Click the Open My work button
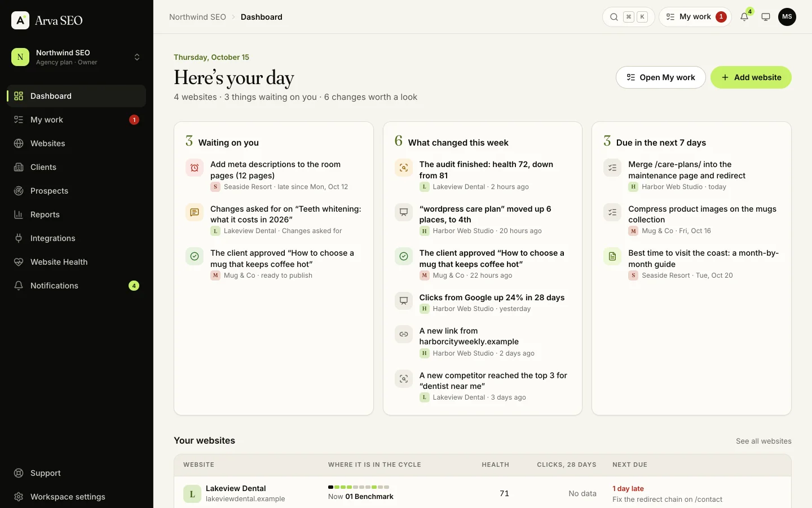The image size is (812, 508). point(660,77)
